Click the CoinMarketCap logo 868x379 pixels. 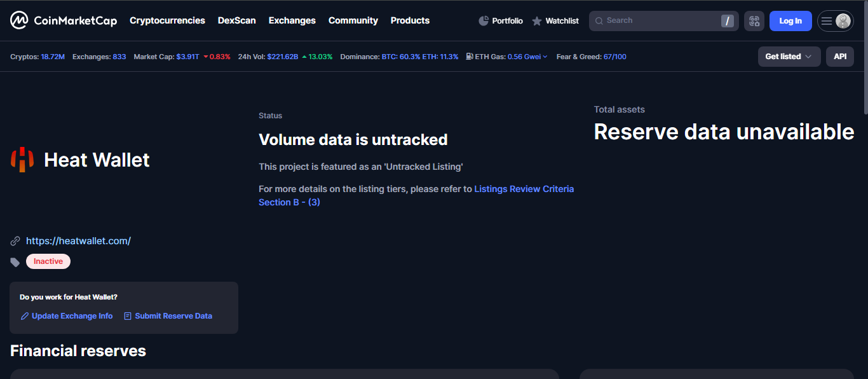[64, 20]
